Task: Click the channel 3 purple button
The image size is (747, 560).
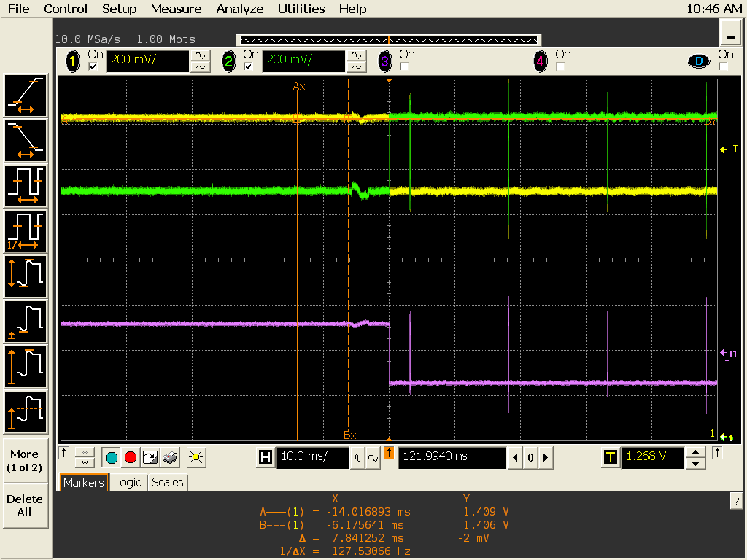Action: tap(384, 61)
